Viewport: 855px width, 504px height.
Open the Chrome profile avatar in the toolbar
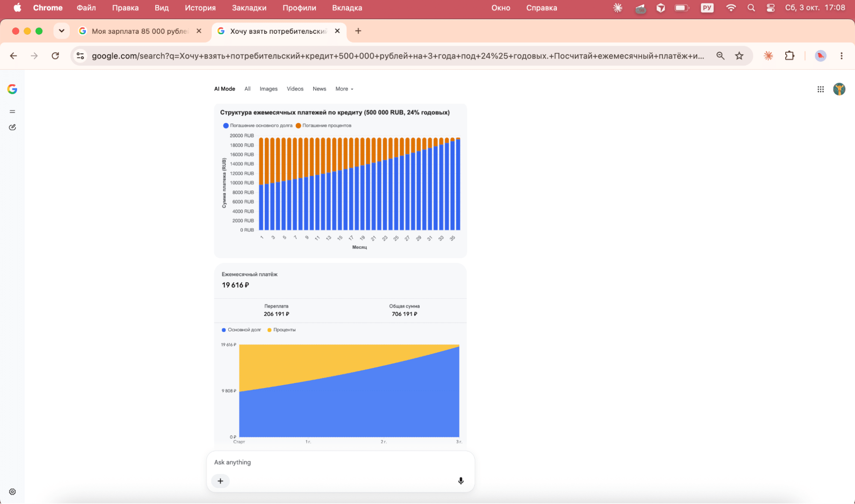pos(820,56)
